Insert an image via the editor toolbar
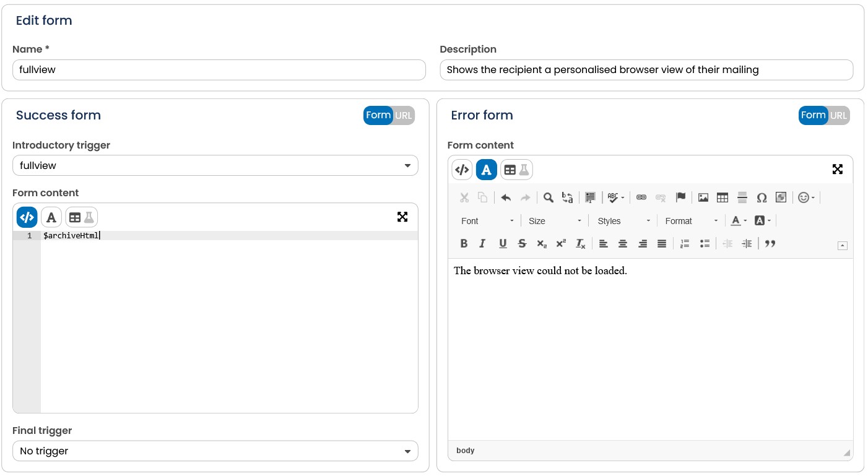This screenshot has width=868, height=476. (703, 197)
